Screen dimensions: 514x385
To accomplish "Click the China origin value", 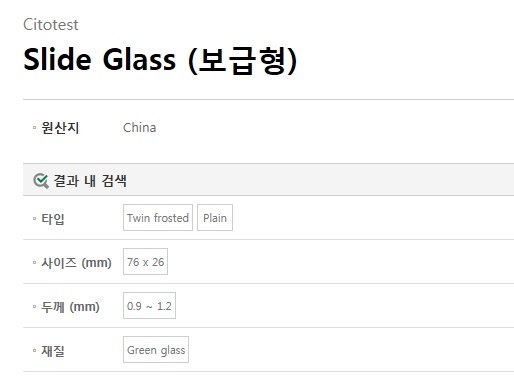I will (x=139, y=128).
